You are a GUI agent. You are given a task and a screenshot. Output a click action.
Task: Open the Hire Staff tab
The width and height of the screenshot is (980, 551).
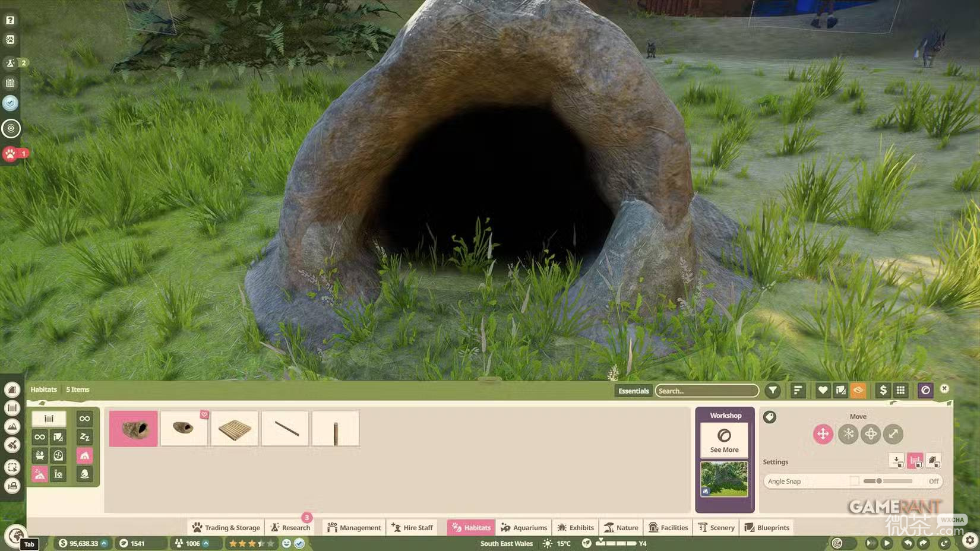pyautogui.click(x=412, y=527)
